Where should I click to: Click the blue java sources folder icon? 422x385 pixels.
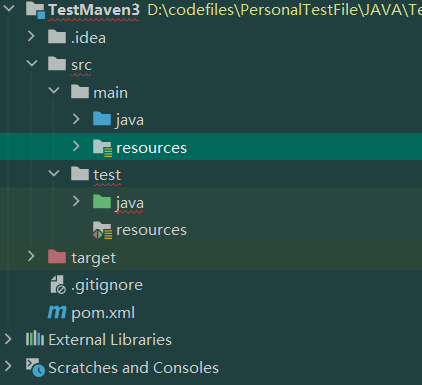click(102, 119)
